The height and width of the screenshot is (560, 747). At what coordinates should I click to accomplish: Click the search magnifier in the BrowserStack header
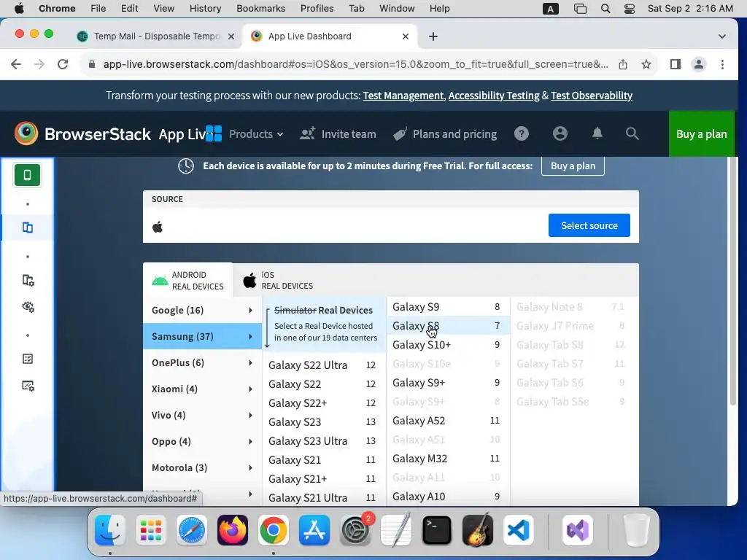632,134
